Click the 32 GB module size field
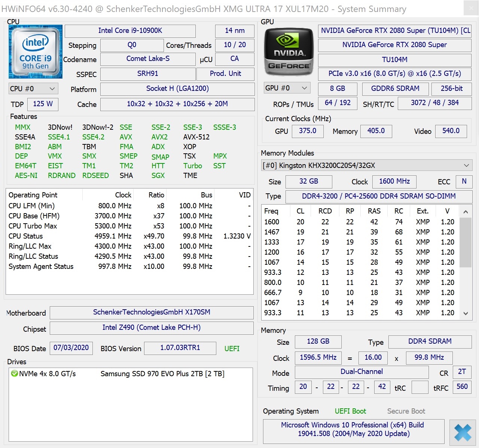Viewport: 479px width, 448px height. tap(309, 181)
